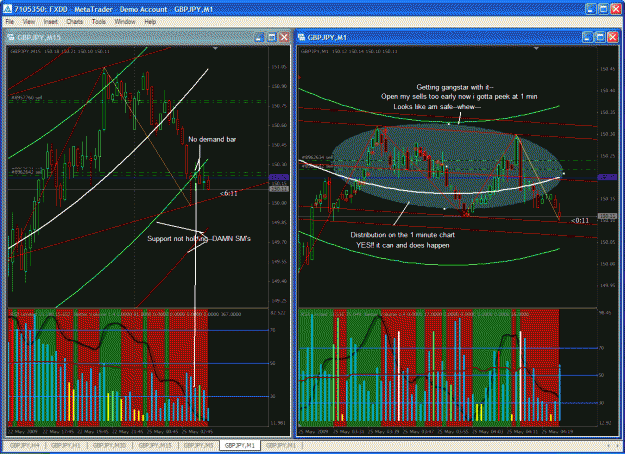Select 'YES!! it can and does happen' text
The image size is (625, 454).
point(403,245)
